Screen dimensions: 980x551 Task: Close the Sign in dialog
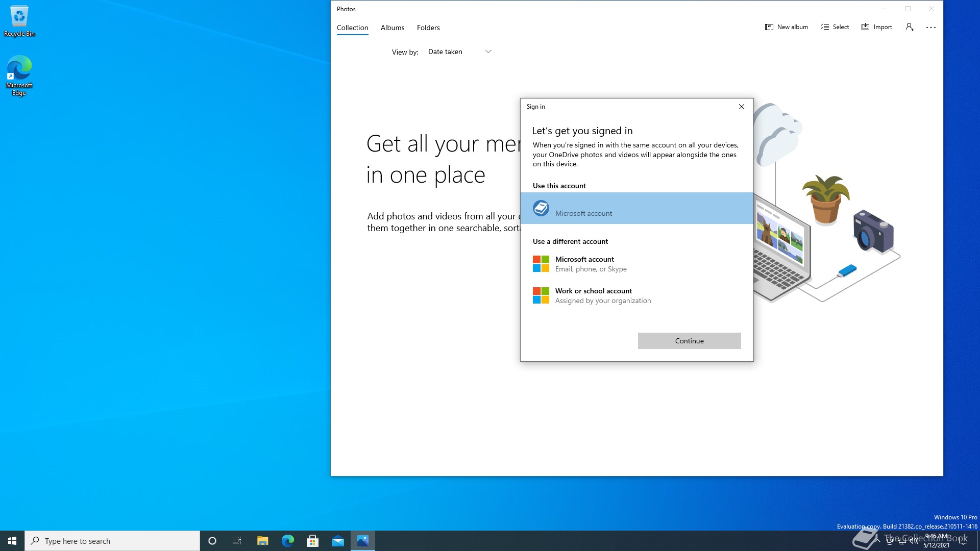(742, 107)
